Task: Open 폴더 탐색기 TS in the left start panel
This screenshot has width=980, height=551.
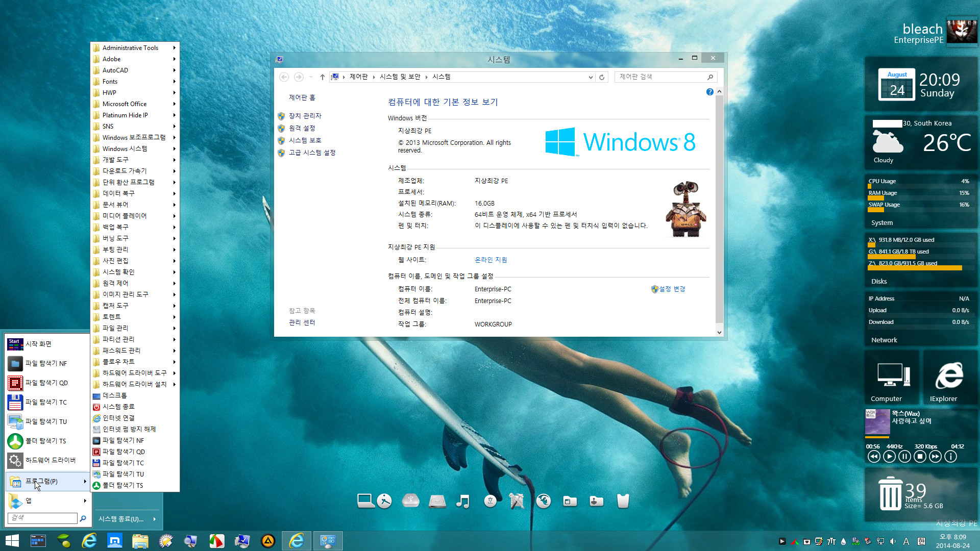Action: (47, 441)
